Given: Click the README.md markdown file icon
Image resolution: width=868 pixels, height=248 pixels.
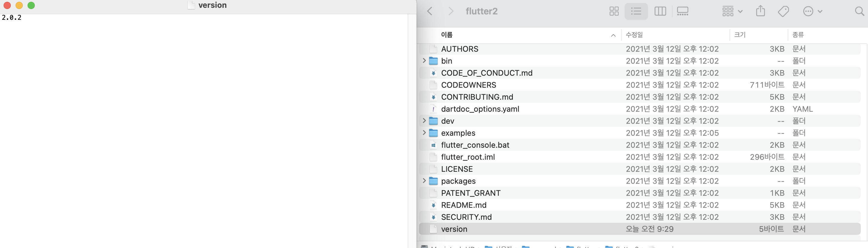Looking at the screenshot, I should tap(433, 205).
